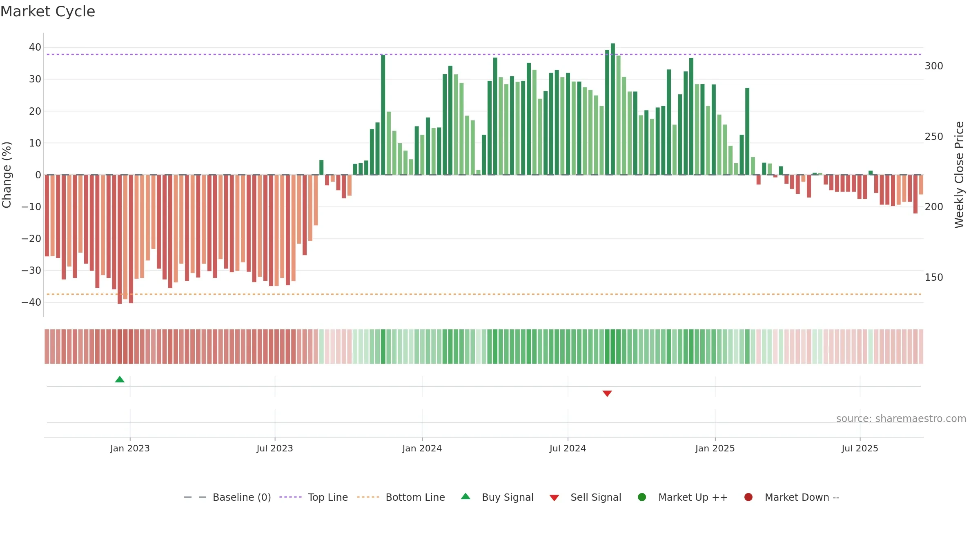980x551 pixels.
Task: Click the −20 tick on the Change axis
Action: 31,239
